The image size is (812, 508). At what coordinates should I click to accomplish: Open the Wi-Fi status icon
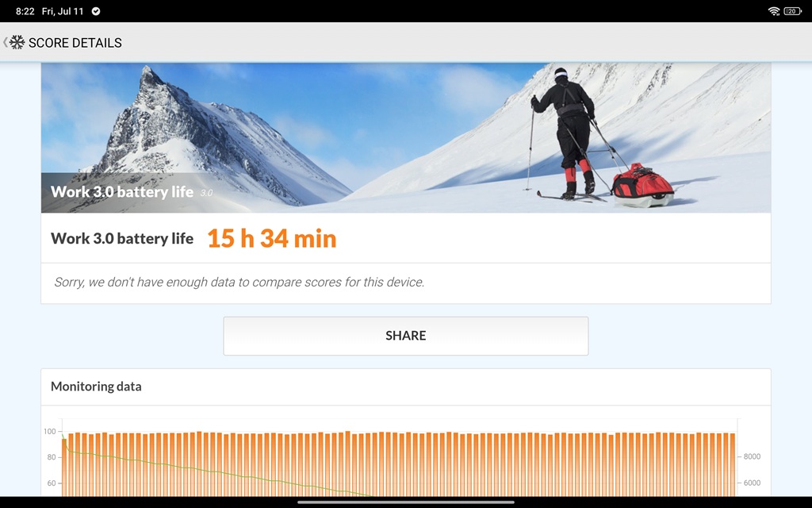pos(774,11)
